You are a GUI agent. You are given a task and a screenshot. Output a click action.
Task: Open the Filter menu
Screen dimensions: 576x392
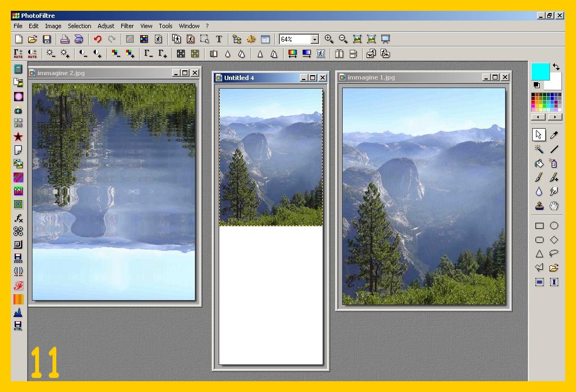tap(127, 26)
